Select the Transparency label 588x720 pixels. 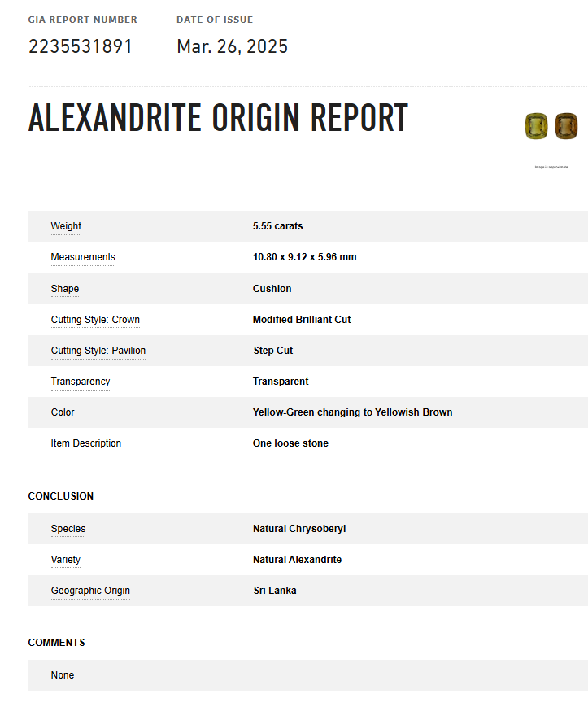81,382
